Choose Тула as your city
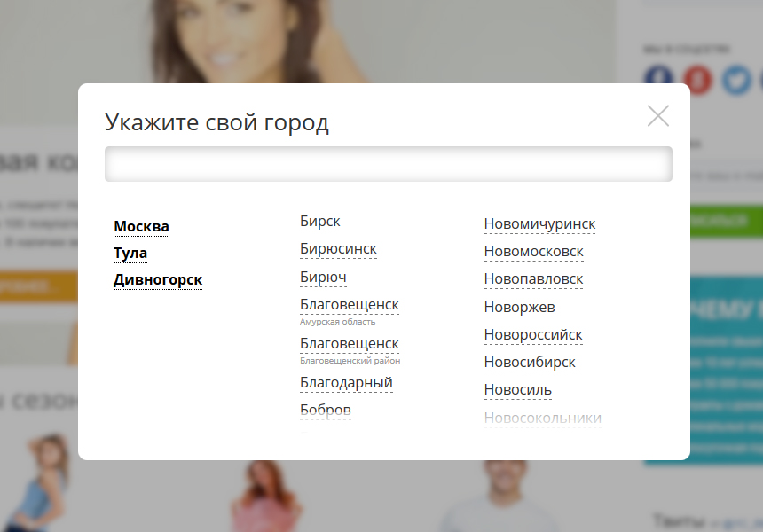The width and height of the screenshot is (763, 532). 130,254
